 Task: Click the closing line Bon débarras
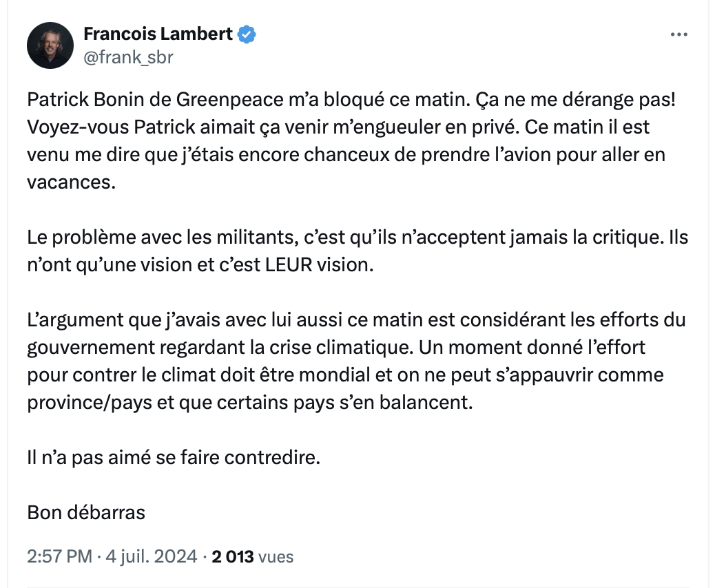click(86, 513)
